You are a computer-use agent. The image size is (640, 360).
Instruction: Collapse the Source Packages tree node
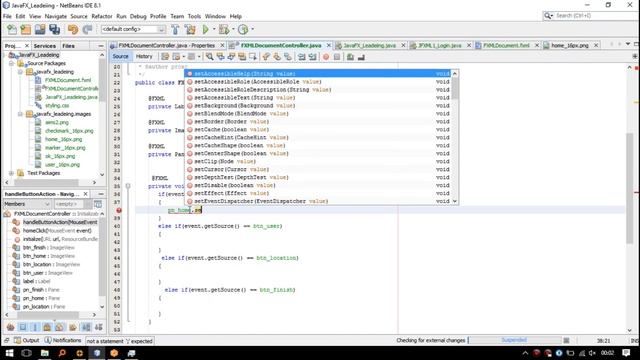pyautogui.click(x=11, y=64)
